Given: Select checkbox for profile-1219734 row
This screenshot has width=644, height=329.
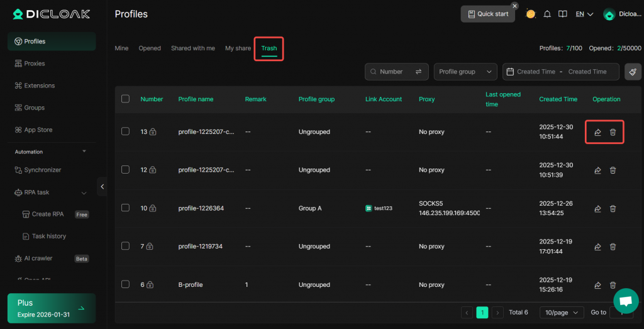Looking at the screenshot, I should (x=125, y=246).
